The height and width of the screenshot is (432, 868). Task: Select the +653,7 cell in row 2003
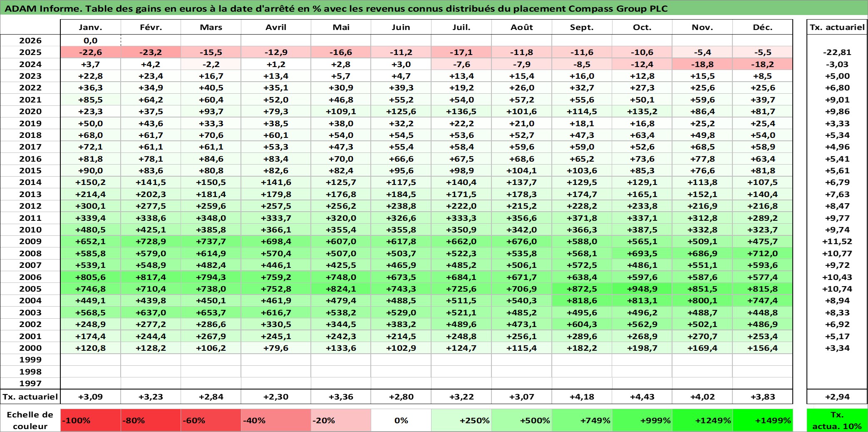click(211, 312)
